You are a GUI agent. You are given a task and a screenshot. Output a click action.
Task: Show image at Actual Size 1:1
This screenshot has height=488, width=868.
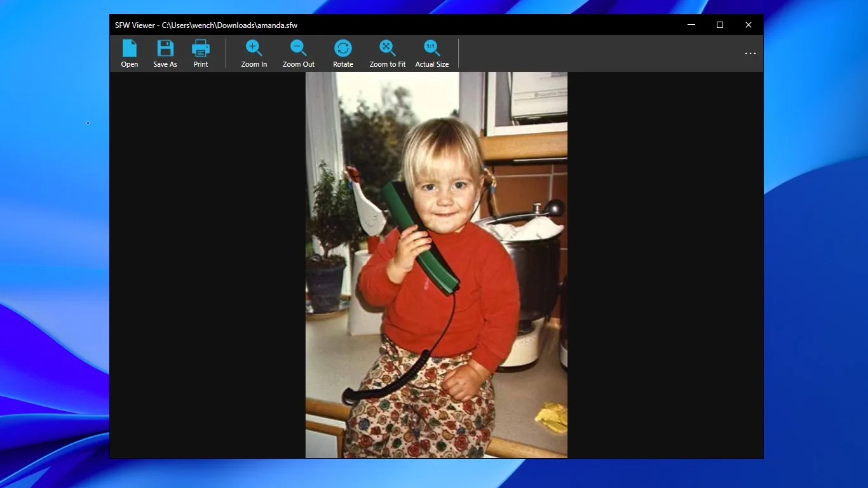pos(432,48)
